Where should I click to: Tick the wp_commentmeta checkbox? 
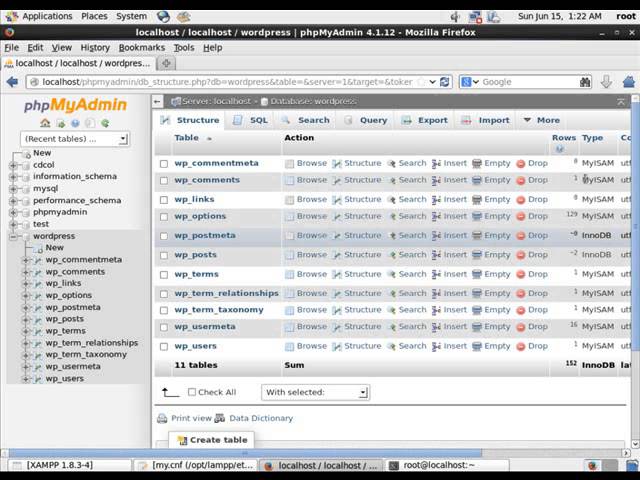pos(164,164)
